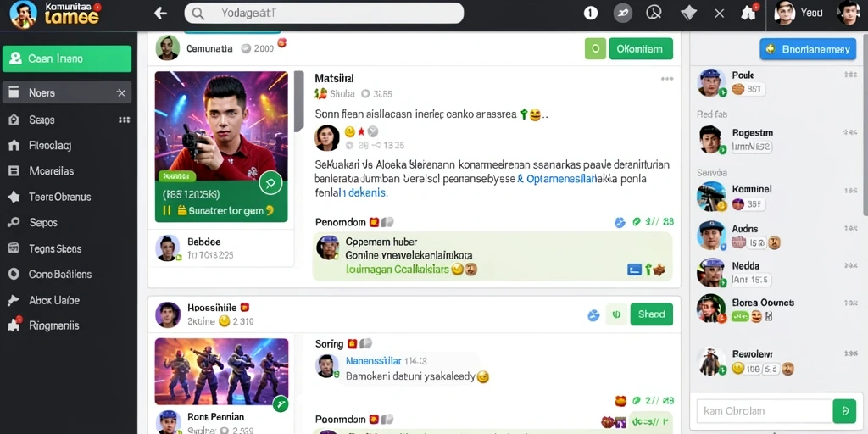Click the light green O button beside Okomitam
868x434 pixels.
pos(596,48)
